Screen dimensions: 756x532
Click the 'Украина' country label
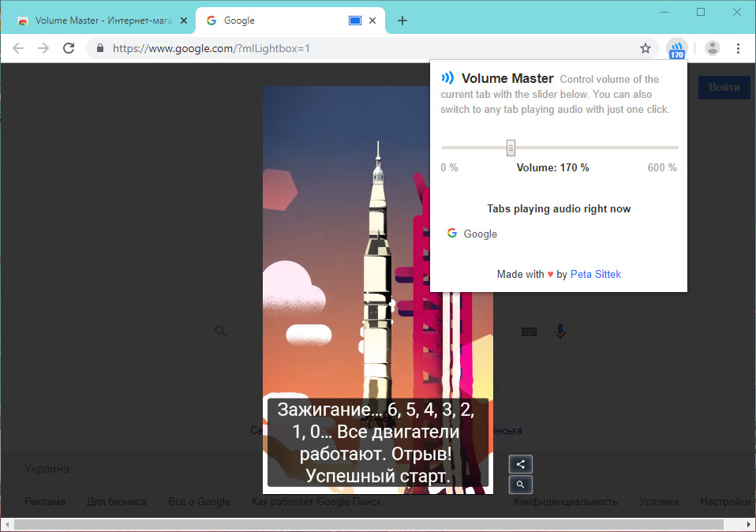coord(47,469)
